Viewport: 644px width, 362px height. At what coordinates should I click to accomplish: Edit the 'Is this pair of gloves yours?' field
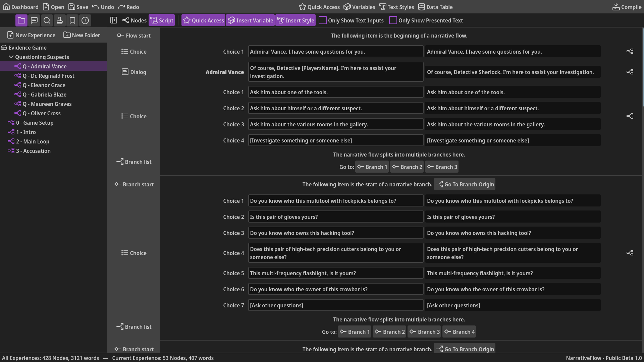pos(335,217)
